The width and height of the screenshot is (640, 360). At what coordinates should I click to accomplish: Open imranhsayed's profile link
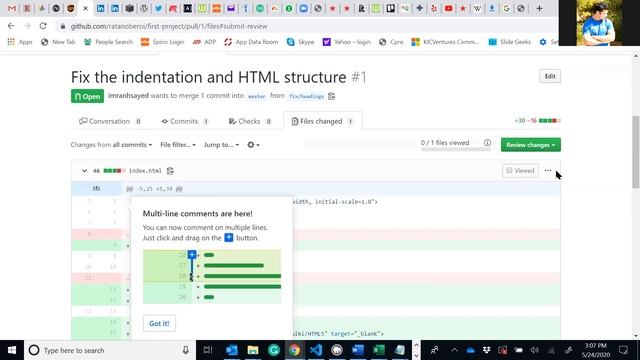pos(128,96)
